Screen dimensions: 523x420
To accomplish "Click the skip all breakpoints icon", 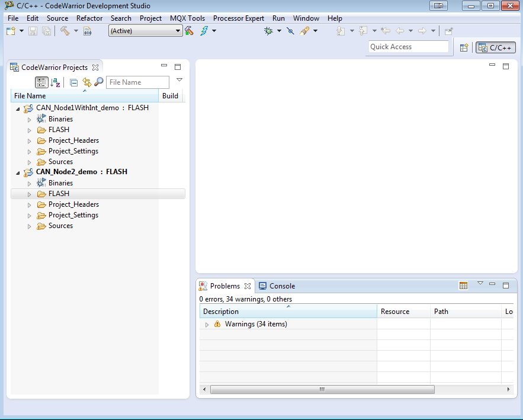I will pyautogui.click(x=290, y=31).
